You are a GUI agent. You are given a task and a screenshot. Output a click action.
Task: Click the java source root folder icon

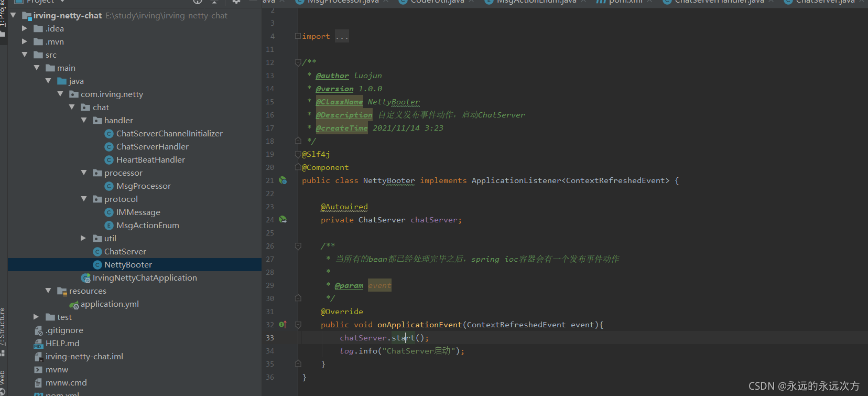click(62, 81)
